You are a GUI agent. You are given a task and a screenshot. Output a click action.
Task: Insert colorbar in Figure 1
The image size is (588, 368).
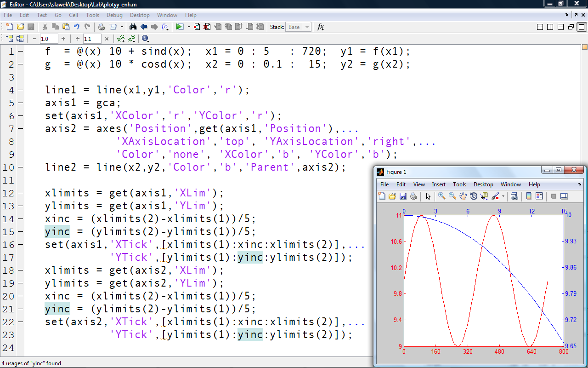coord(529,196)
